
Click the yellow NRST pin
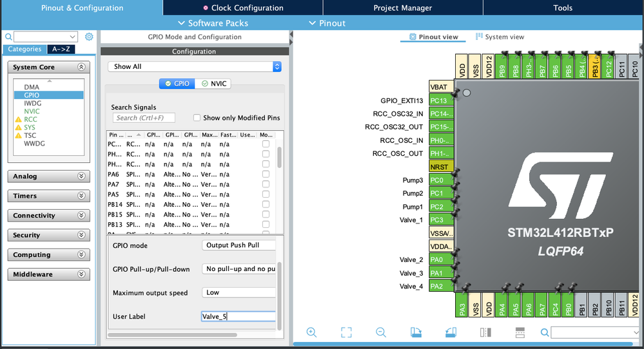(441, 167)
